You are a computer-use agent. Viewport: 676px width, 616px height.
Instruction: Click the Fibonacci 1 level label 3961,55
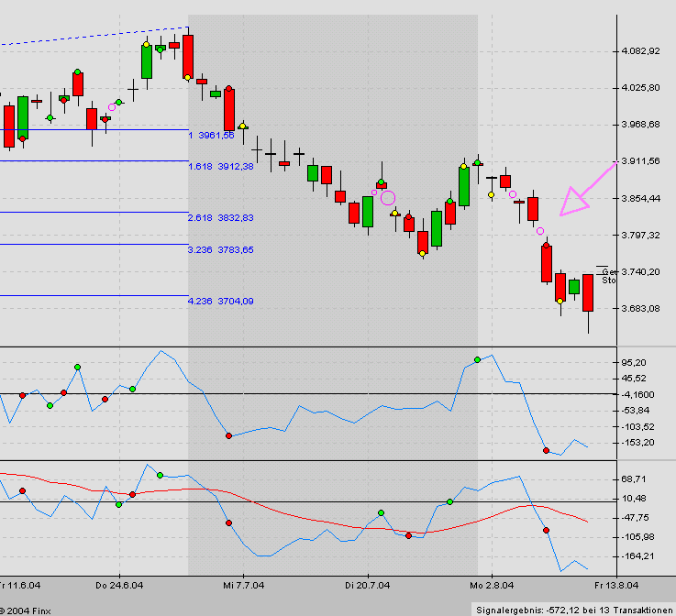pyautogui.click(x=211, y=136)
